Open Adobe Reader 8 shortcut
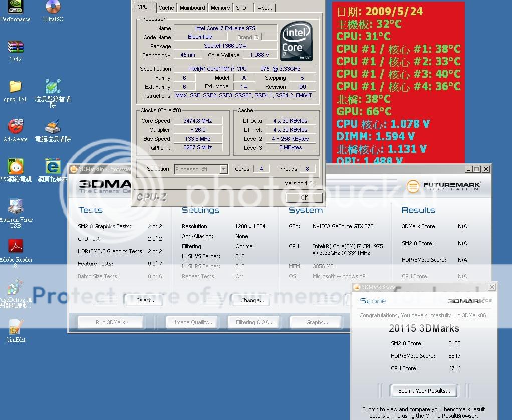512x420 pixels. coord(16,253)
